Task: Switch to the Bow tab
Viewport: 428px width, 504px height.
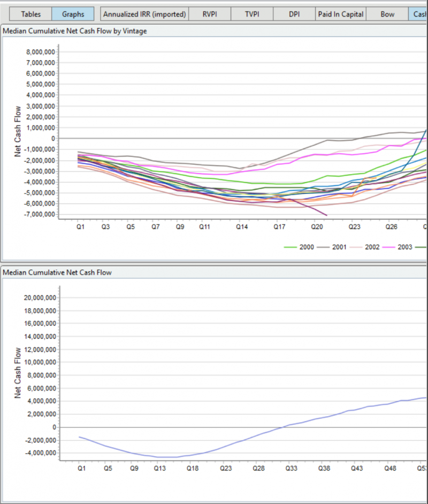Action: tap(387, 14)
